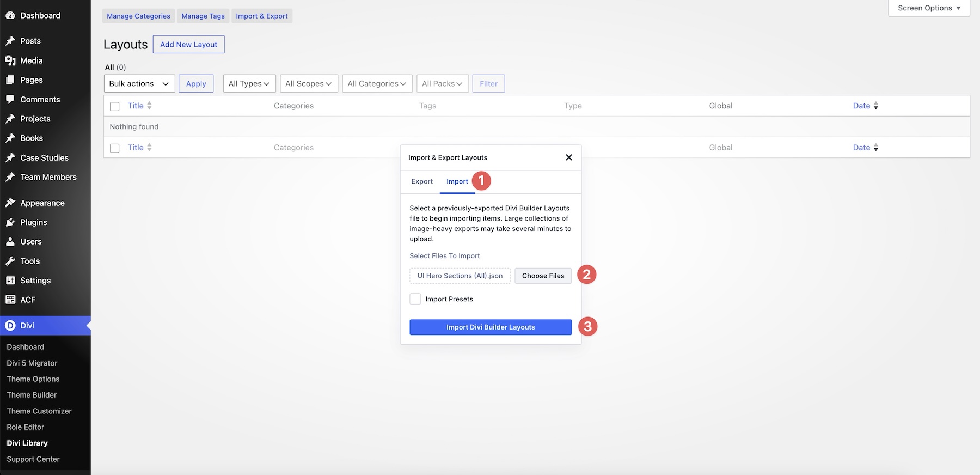Open the All Types filter dropdown
Viewport: 980px width, 475px height.
pos(249,83)
